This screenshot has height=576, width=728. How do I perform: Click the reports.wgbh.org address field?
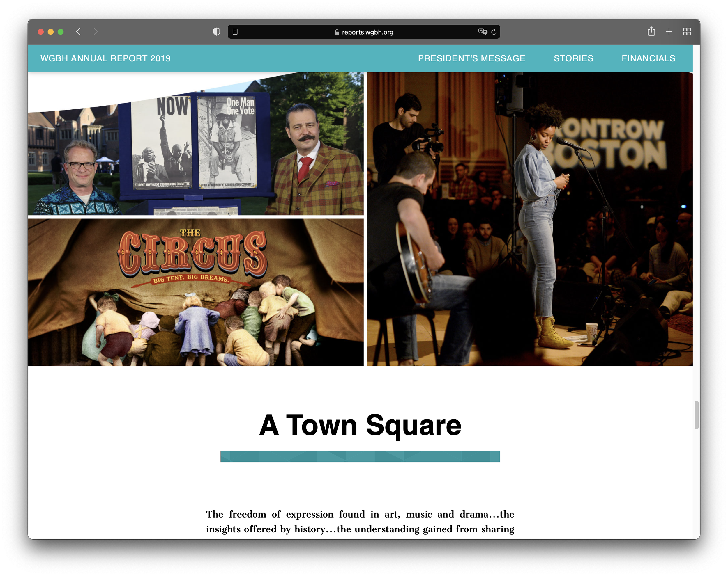(x=367, y=32)
